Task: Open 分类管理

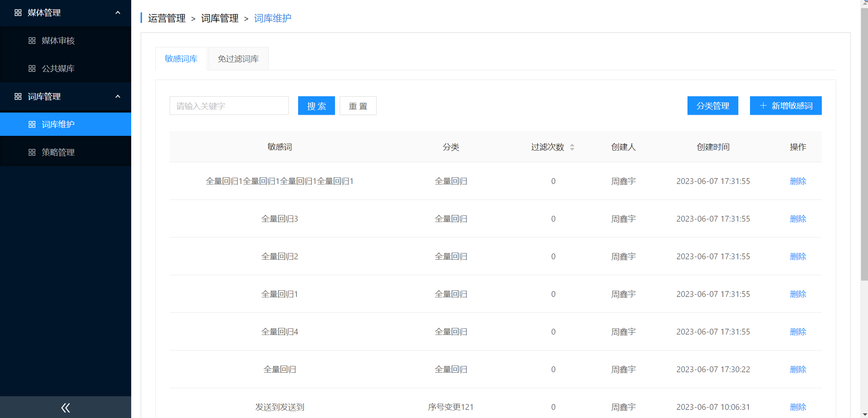Action: (x=713, y=106)
